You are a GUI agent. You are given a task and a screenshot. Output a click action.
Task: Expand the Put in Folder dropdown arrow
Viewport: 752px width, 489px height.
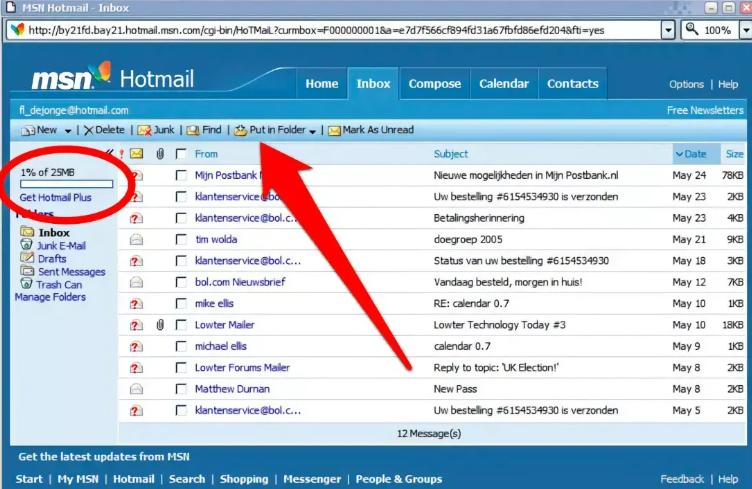pyautogui.click(x=312, y=131)
